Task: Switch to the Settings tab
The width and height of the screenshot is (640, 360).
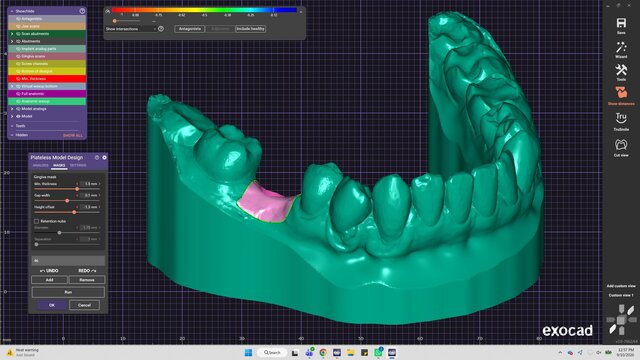Action: click(x=78, y=165)
